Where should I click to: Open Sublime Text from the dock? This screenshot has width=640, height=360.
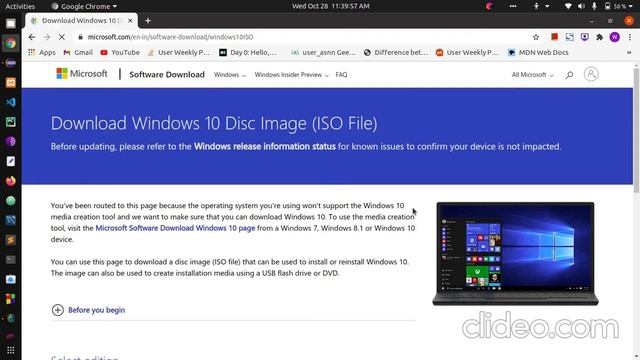[x=11, y=240]
